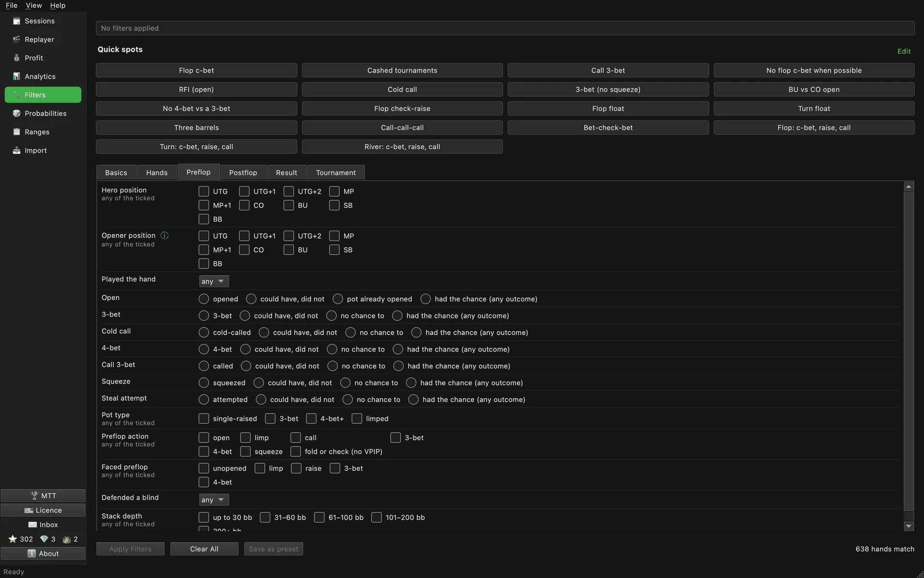Click the Three barrels quick spot
This screenshot has height=578, width=924.
point(196,128)
